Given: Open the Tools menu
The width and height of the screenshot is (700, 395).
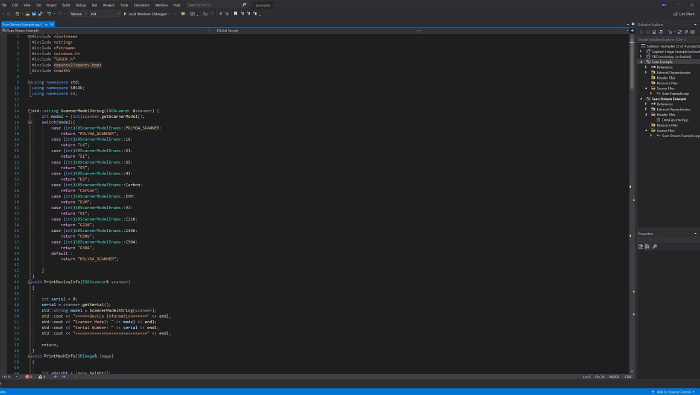Looking at the screenshot, I should pyautogui.click(x=124, y=5).
